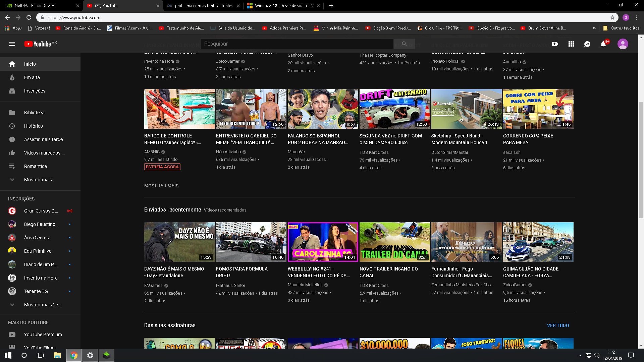Viewport: 644px width, 362px height.
Task: Open Diego Faustino channel subscription
Action: 40,224
